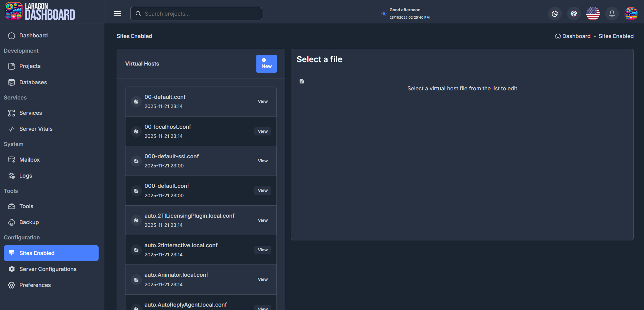The width and height of the screenshot is (644, 310).
Task: View the auto.Animator.local.conf file
Action: pos(262,279)
